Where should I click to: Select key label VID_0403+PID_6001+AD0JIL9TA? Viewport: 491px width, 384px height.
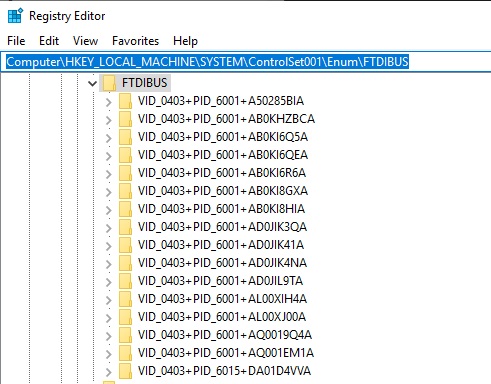[x=220, y=281]
